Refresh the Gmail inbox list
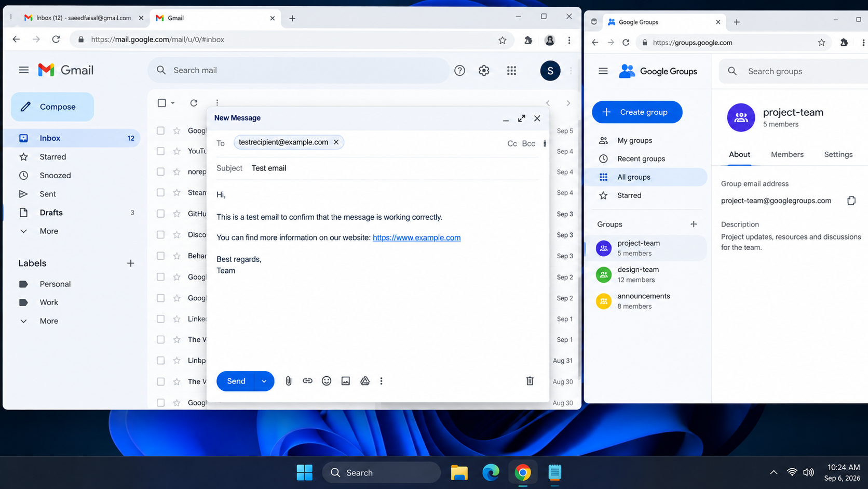 point(194,103)
